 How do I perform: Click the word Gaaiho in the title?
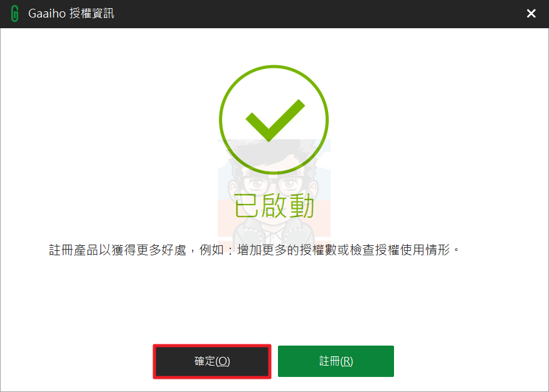point(46,14)
